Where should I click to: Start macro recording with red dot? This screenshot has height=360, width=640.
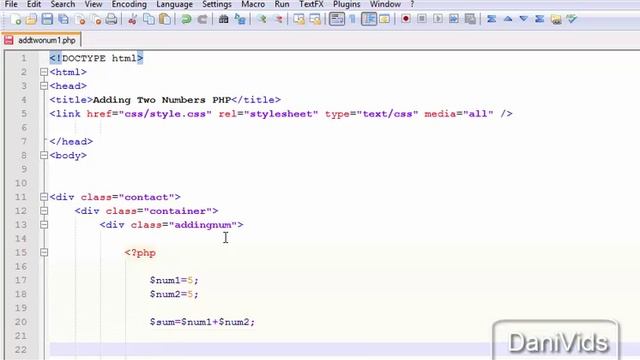[406, 19]
